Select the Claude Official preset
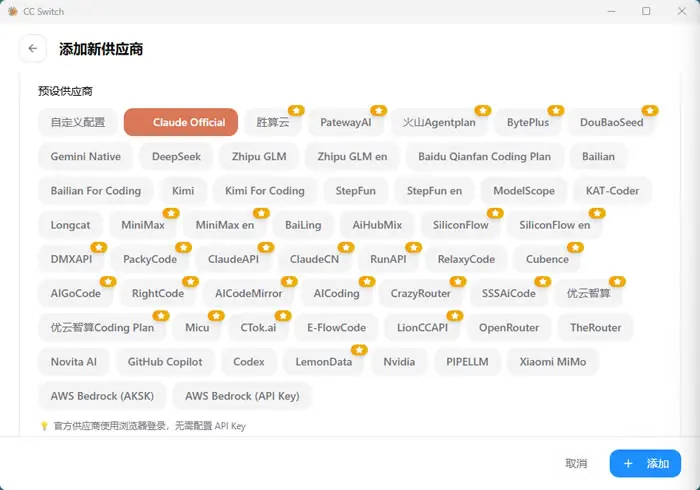This screenshot has height=490, width=700. coord(181,122)
